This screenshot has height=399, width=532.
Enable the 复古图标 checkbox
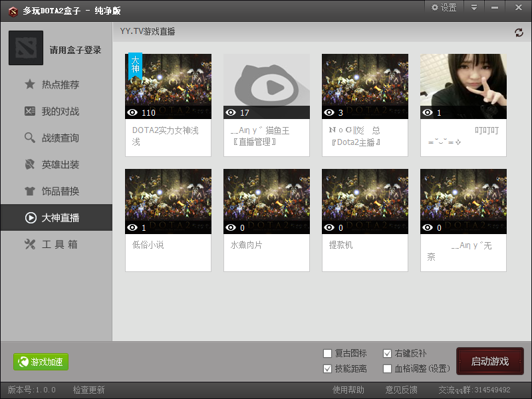327,354
